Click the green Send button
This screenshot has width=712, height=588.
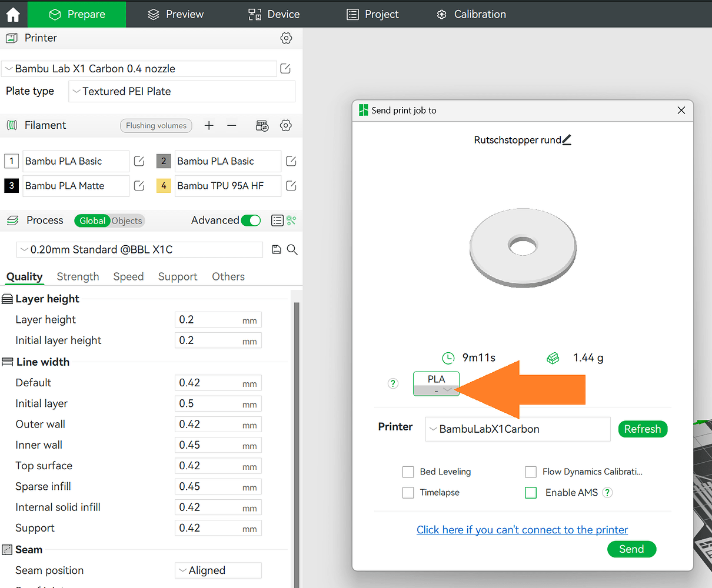631,549
